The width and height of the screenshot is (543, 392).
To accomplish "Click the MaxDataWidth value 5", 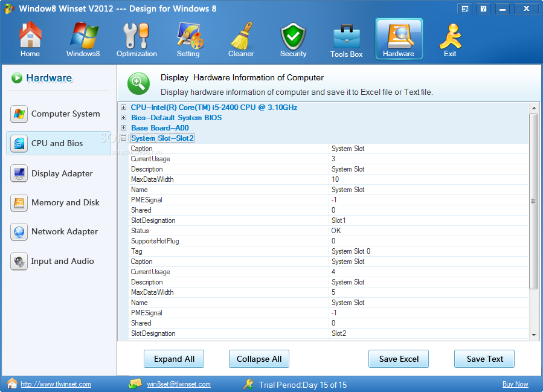I will coord(333,292).
